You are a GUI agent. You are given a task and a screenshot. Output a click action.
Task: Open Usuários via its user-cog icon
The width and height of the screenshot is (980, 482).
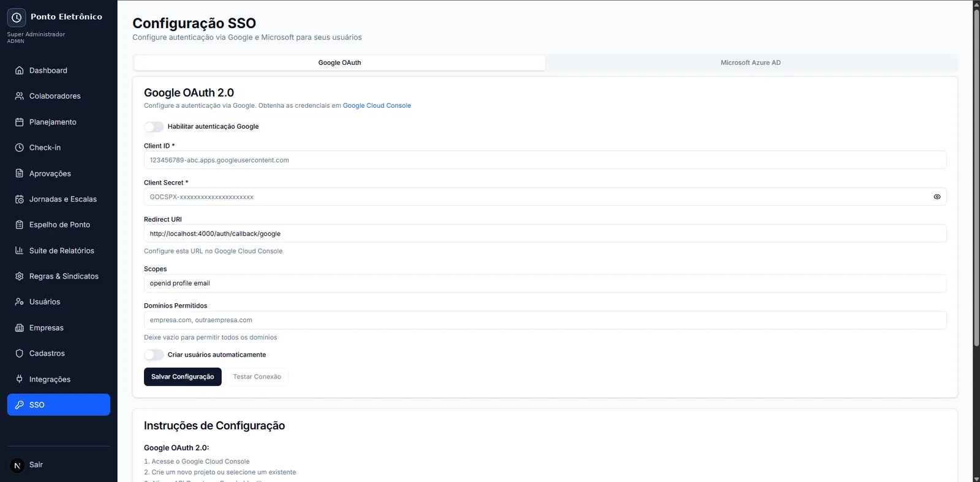(x=20, y=302)
